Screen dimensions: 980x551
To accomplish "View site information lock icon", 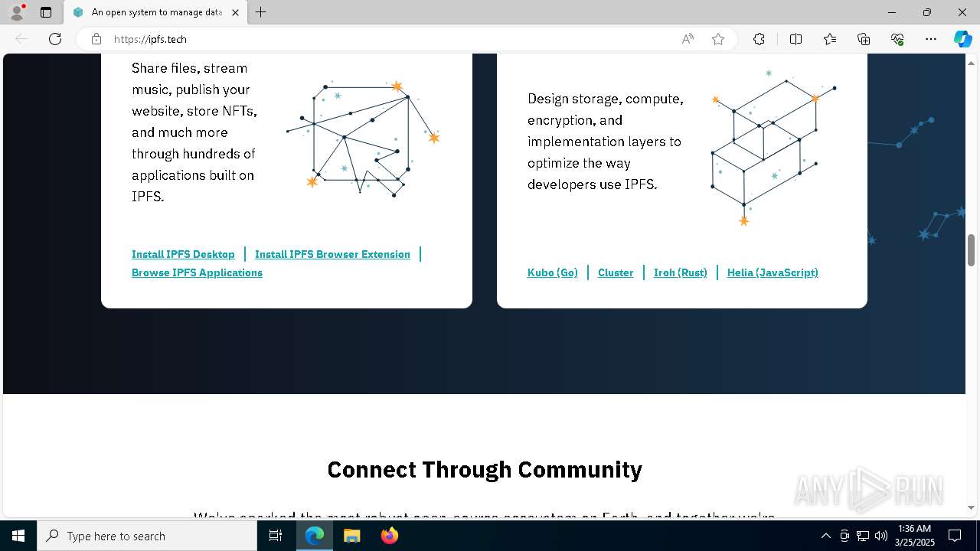I will (96, 39).
